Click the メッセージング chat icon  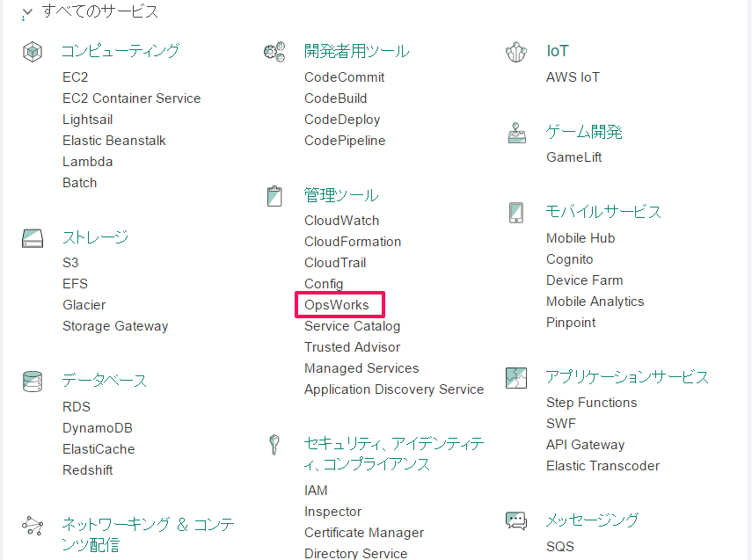(516, 520)
